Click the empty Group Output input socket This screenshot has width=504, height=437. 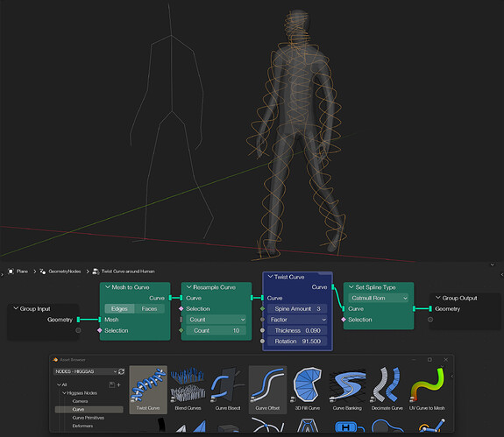pyautogui.click(x=430, y=320)
